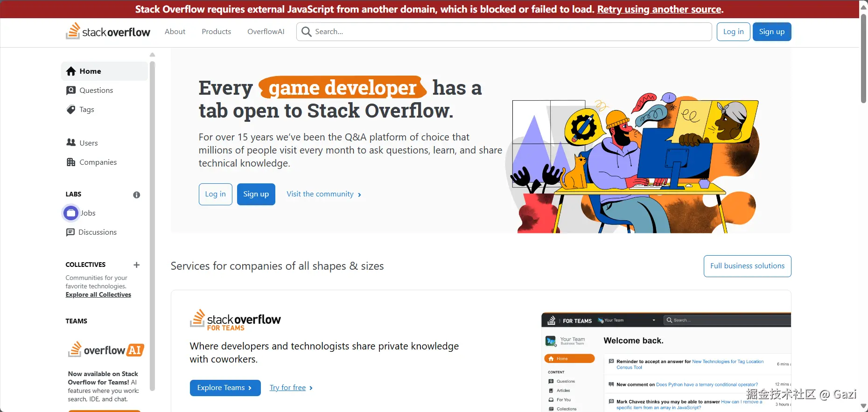Follow the Explore all Collectives link
The width and height of the screenshot is (868, 412).
point(98,294)
